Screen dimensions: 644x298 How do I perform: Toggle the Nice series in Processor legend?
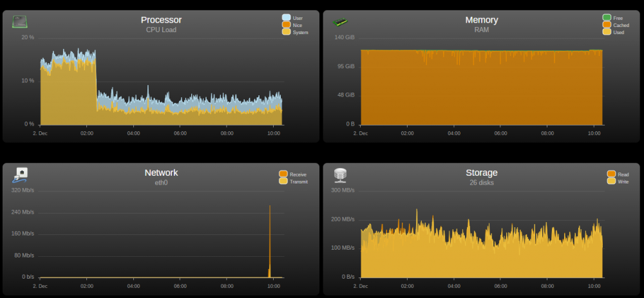point(292,25)
